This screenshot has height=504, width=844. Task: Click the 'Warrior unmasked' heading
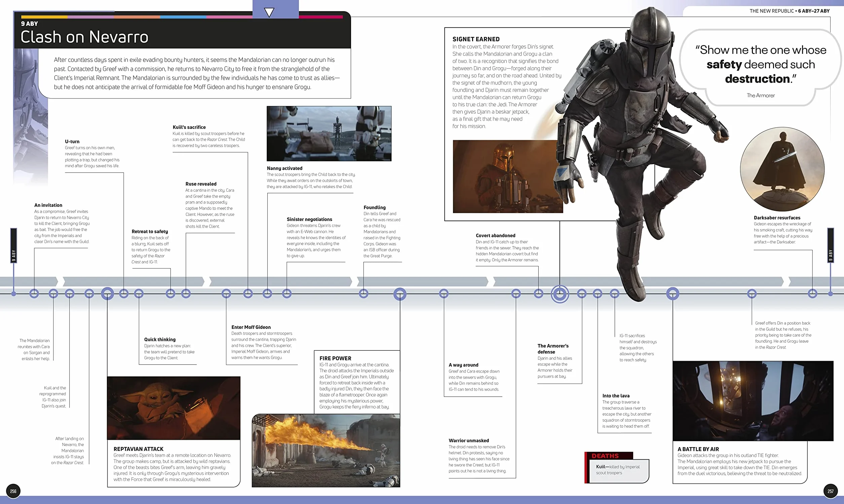tap(469, 440)
